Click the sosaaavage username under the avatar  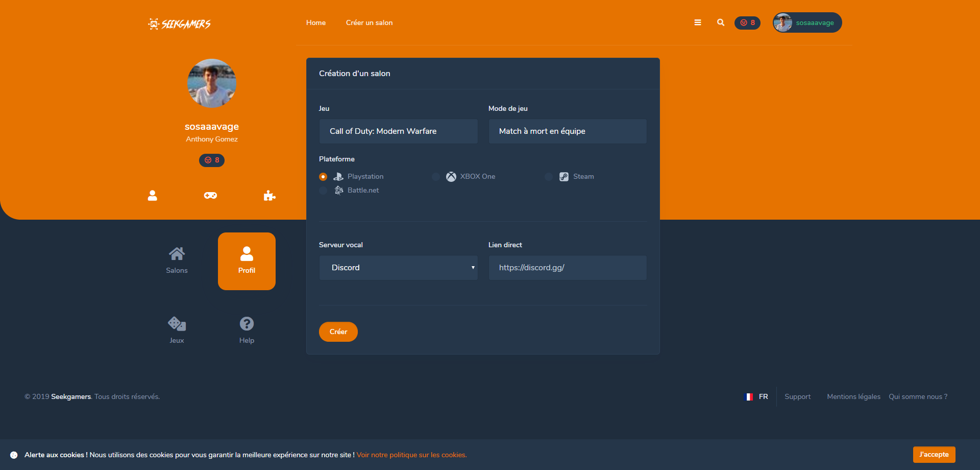tap(212, 127)
